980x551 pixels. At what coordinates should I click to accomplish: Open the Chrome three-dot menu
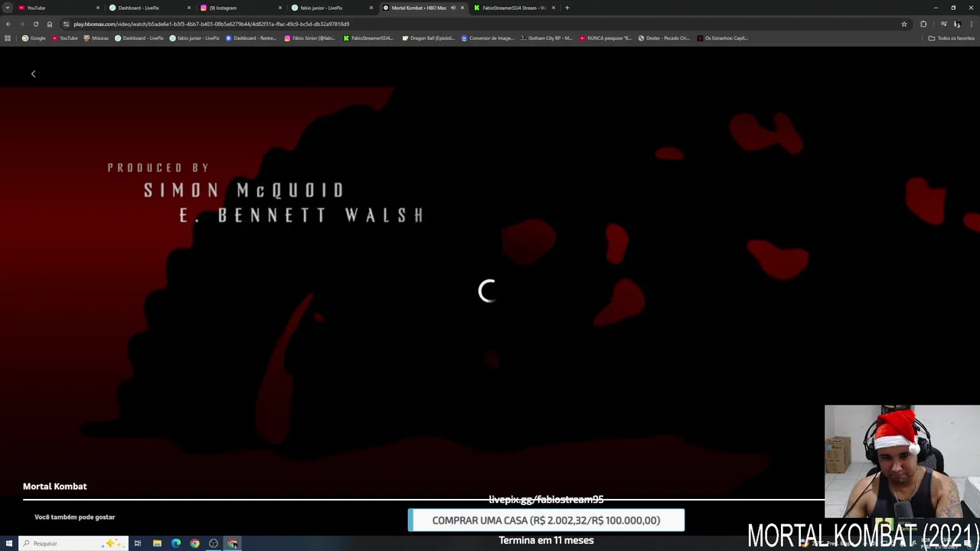pyautogui.click(x=971, y=24)
